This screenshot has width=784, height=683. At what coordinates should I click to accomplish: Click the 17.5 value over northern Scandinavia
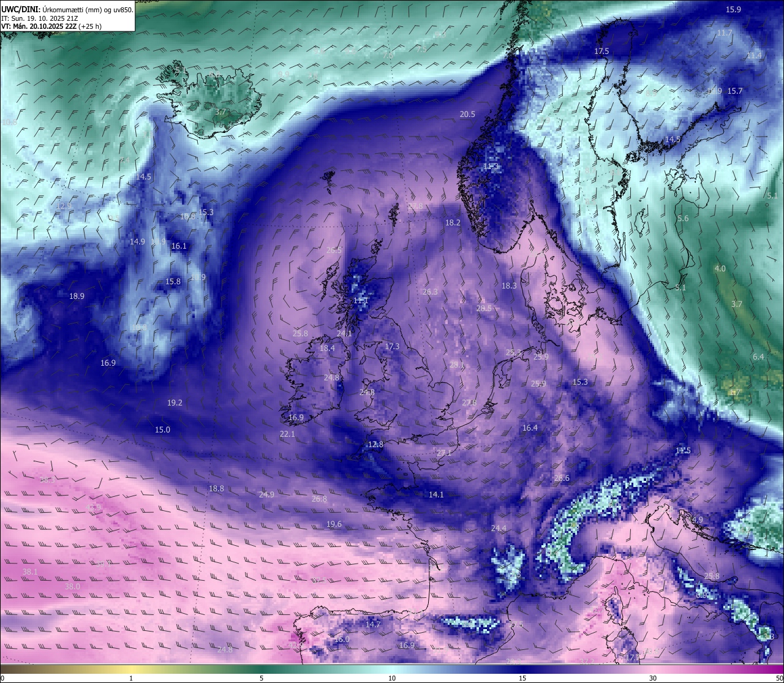click(x=601, y=51)
